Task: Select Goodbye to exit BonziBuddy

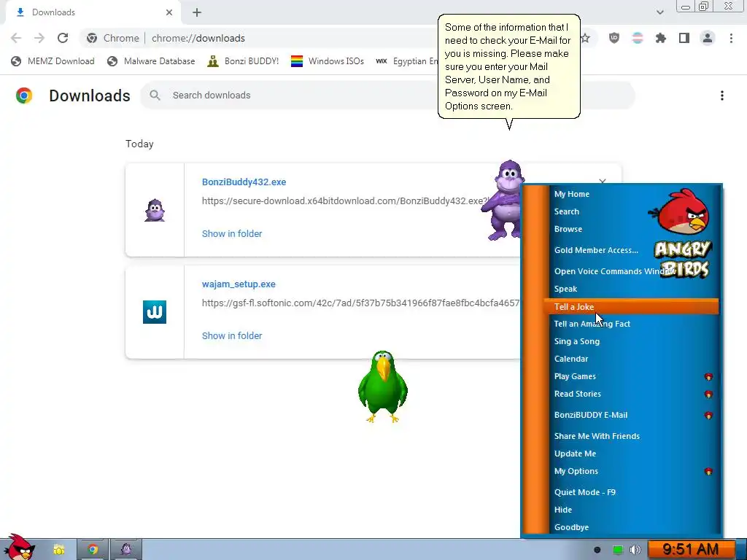Action: (x=571, y=528)
